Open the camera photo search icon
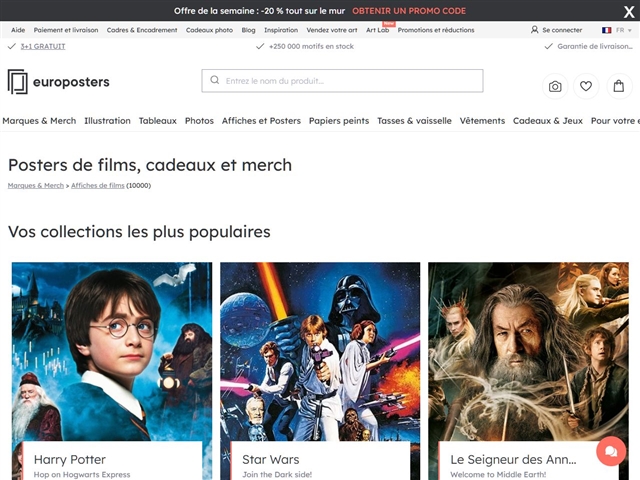Image resolution: width=640 pixels, height=480 pixels. click(555, 86)
